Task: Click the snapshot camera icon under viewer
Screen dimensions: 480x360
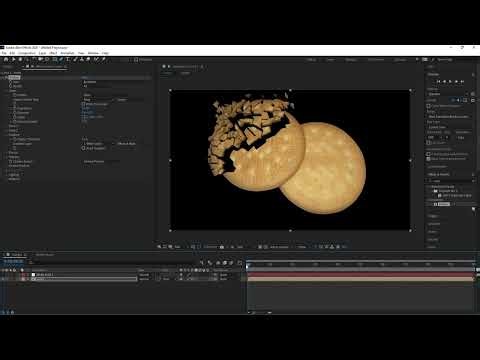Action: point(222,247)
